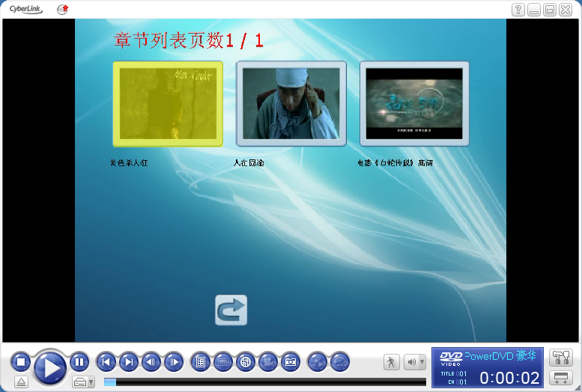Click the TITLE 001 indicator

(x=454, y=374)
